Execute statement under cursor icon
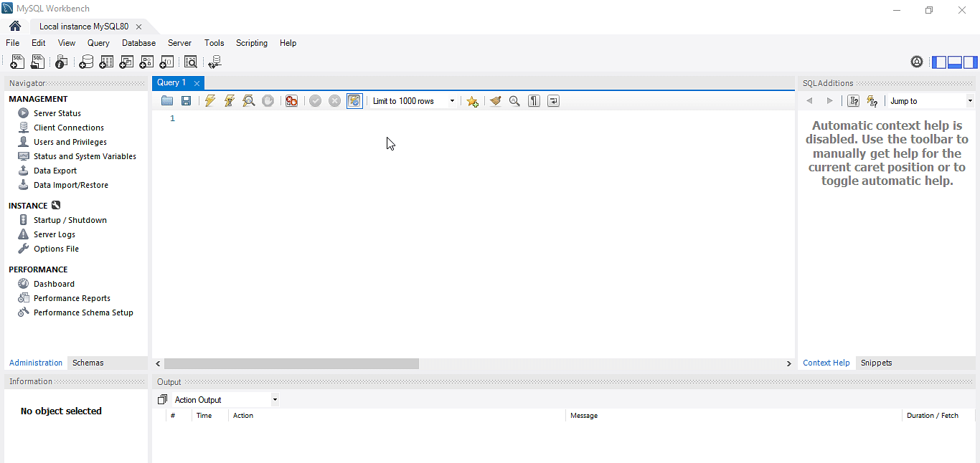The image size is (980, 463). click(x=229, y=101)
